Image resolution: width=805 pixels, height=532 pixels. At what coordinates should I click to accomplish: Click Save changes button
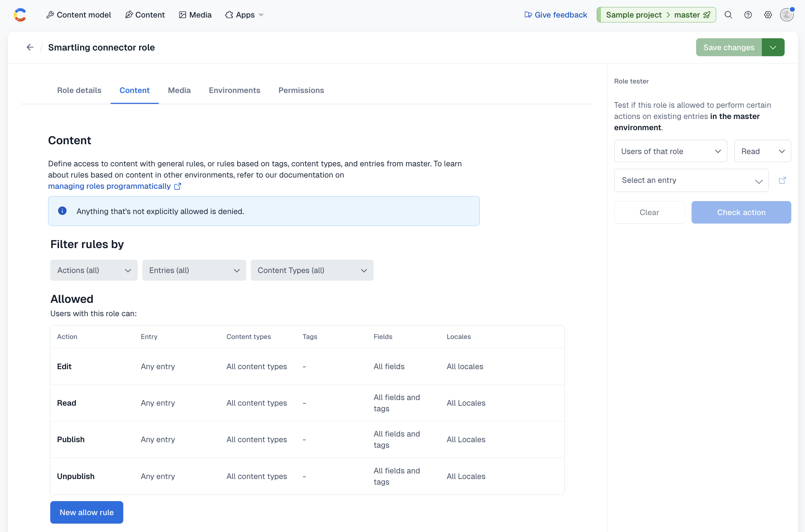(729, 47)
